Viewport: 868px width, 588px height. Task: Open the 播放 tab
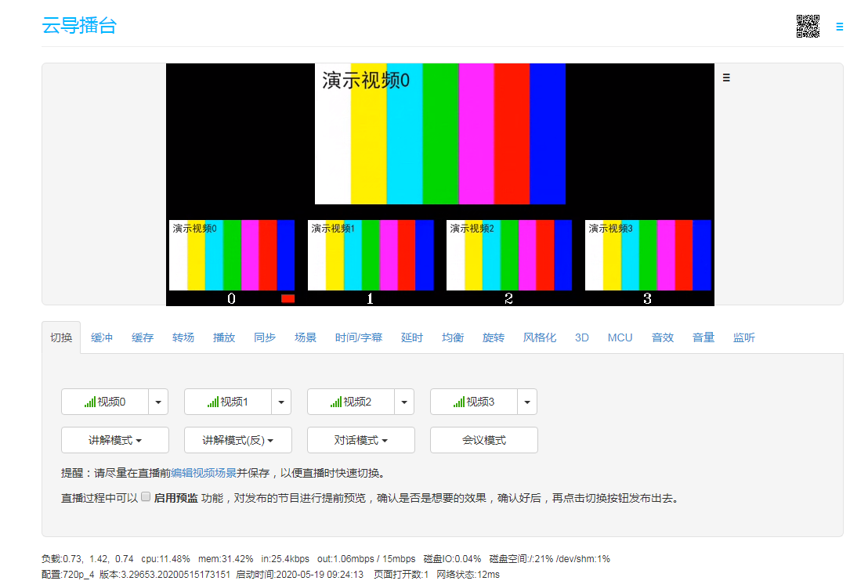click(224, 337)
